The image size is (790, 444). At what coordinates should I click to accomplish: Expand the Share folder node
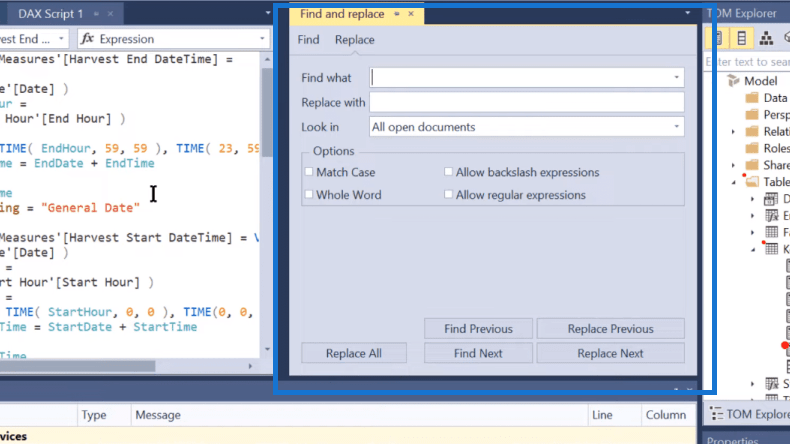(x=733, y=165)
